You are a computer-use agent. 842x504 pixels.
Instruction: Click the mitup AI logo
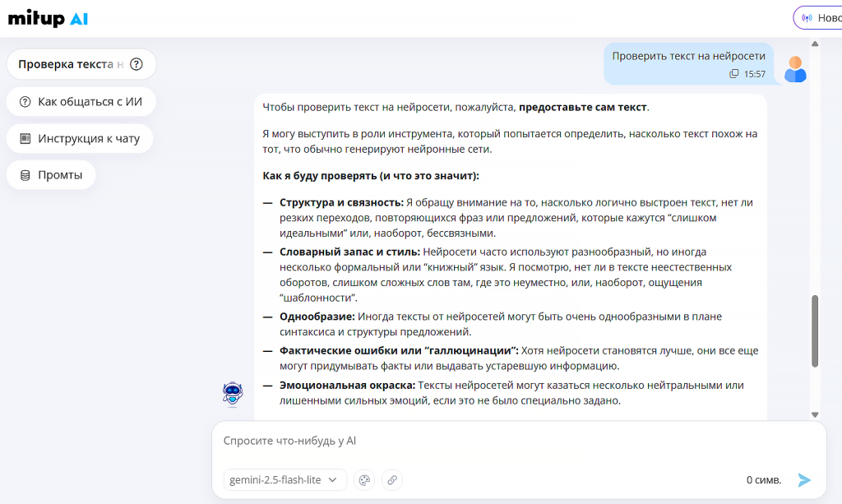pos(48,18)
